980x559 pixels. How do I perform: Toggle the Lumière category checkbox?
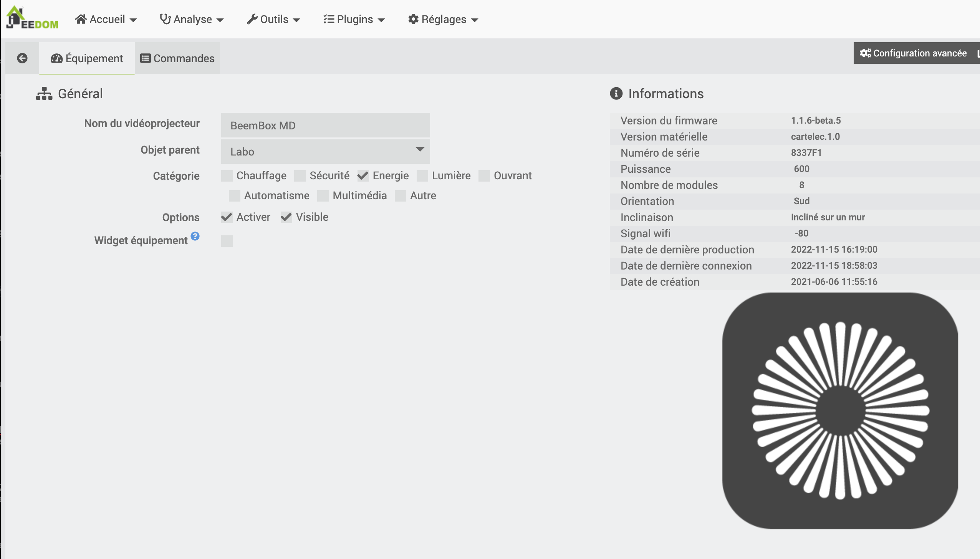[422, 176]
